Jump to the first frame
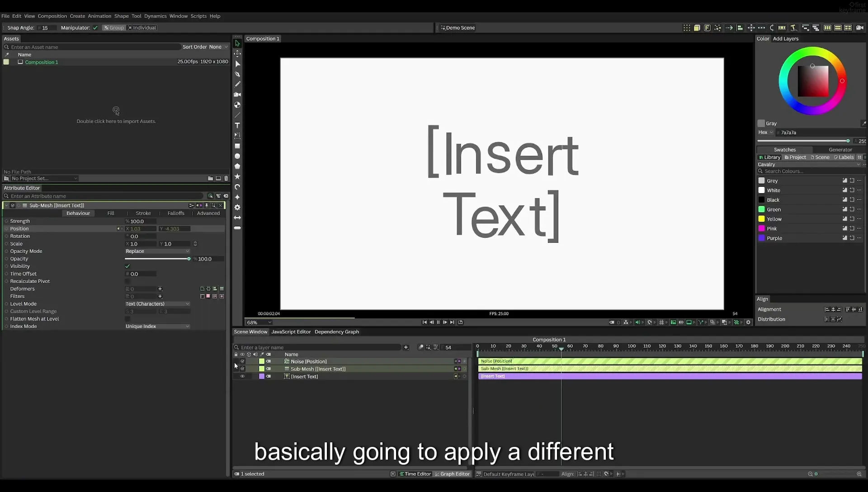 point(425,322)
